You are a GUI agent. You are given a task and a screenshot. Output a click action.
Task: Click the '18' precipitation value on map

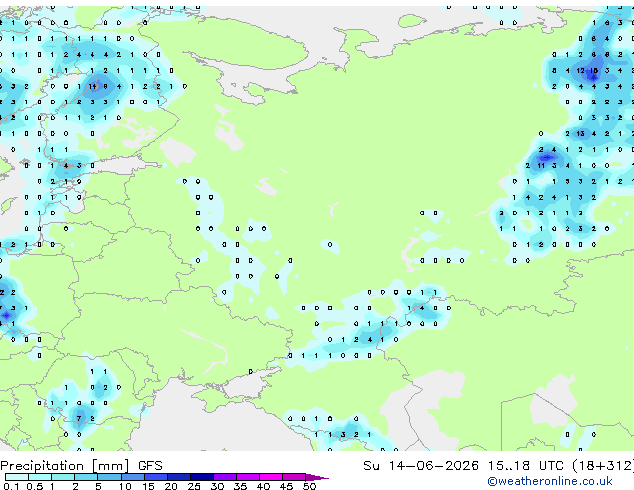594,70
